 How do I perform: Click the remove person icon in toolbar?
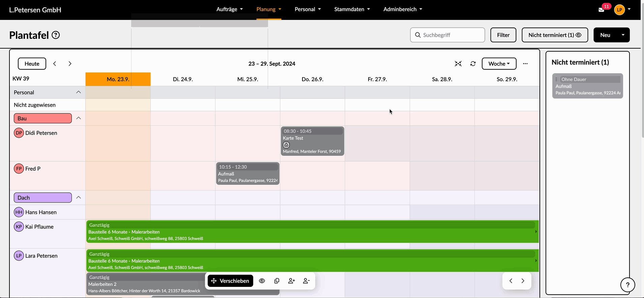306,281
